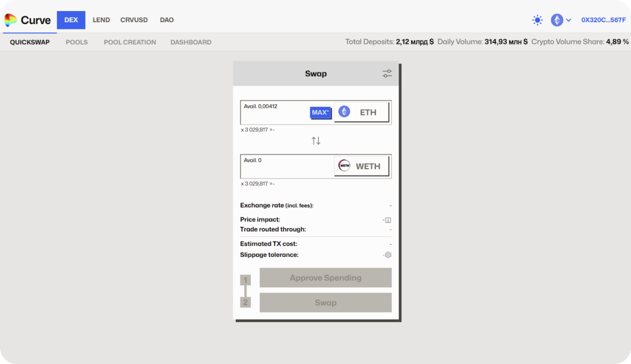Click the ETH token logo icon
Viewport: 631px width, 364px height.
click(x=344, y=112)
